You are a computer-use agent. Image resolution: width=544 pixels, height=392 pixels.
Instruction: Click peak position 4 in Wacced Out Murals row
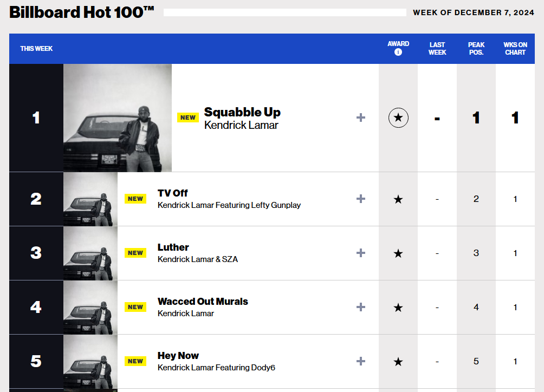point(476,307)
